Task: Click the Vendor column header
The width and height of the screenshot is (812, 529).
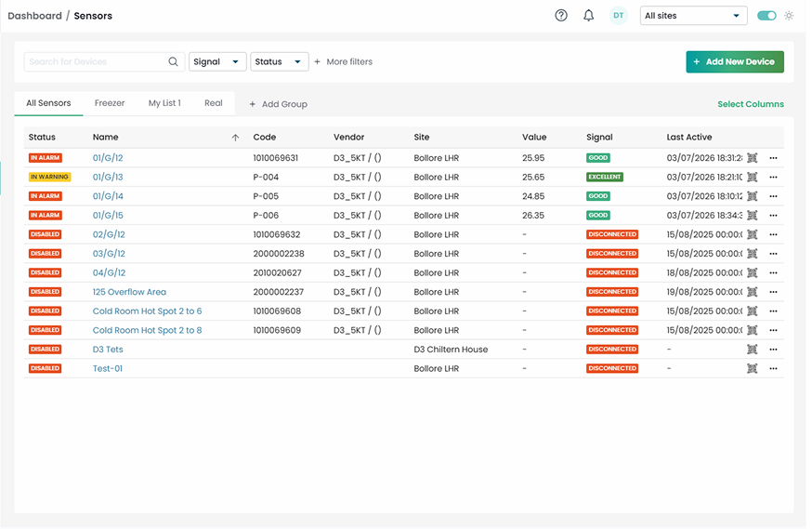Action: click(348, 138)
